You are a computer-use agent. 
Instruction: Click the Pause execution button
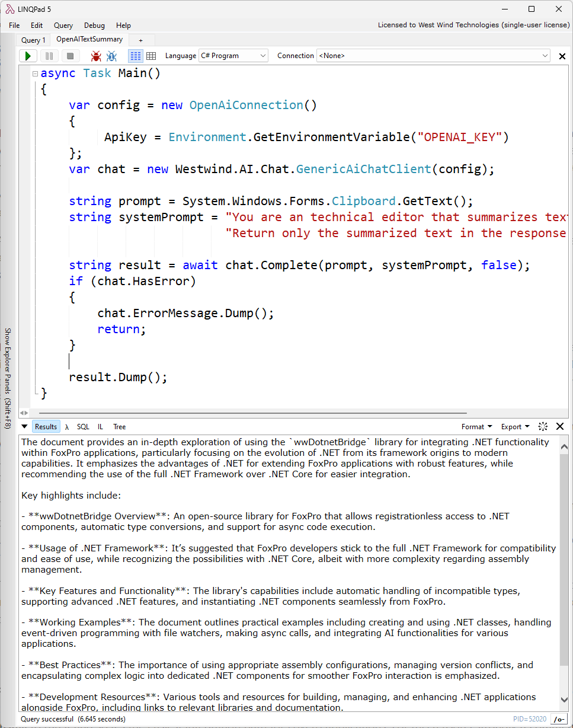pos(49,56)
